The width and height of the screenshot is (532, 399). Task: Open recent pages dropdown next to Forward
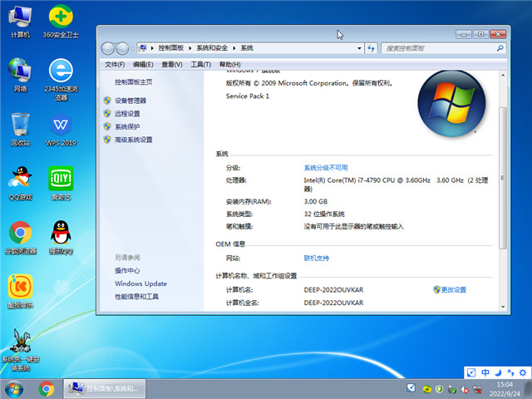click(x=132, y=48)
